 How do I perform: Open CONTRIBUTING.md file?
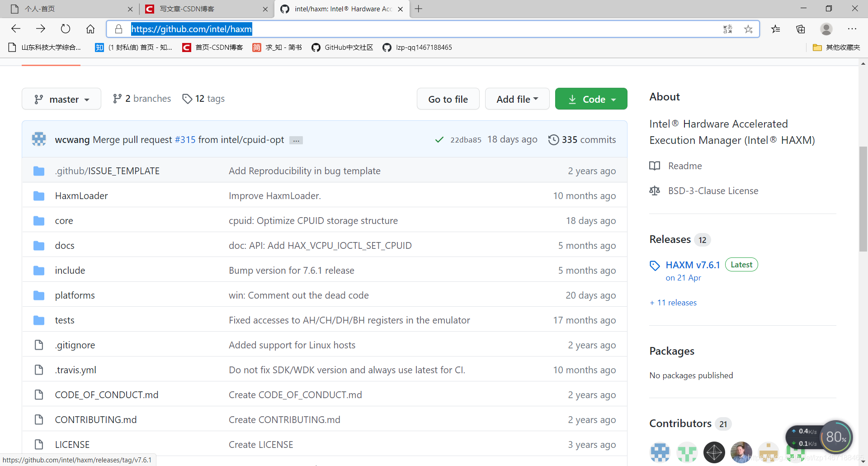(x=96, y=420)
